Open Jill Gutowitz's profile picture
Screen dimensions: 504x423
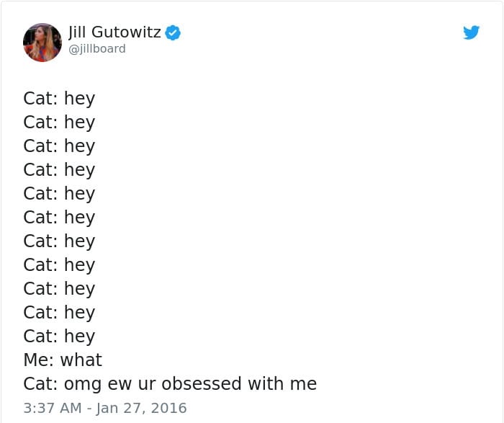coord(42,43)
